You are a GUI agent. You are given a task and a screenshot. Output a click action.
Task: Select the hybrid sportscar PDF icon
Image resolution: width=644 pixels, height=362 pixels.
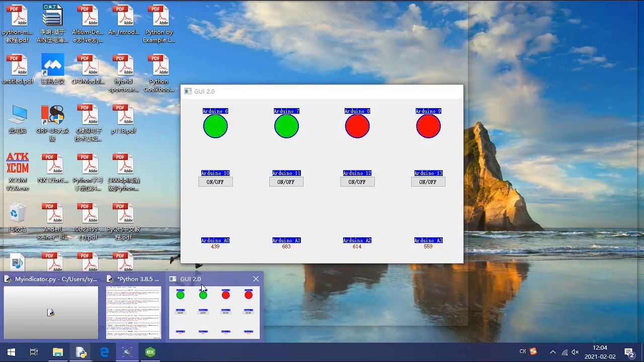pyautogui.click(x=123, y=73)
